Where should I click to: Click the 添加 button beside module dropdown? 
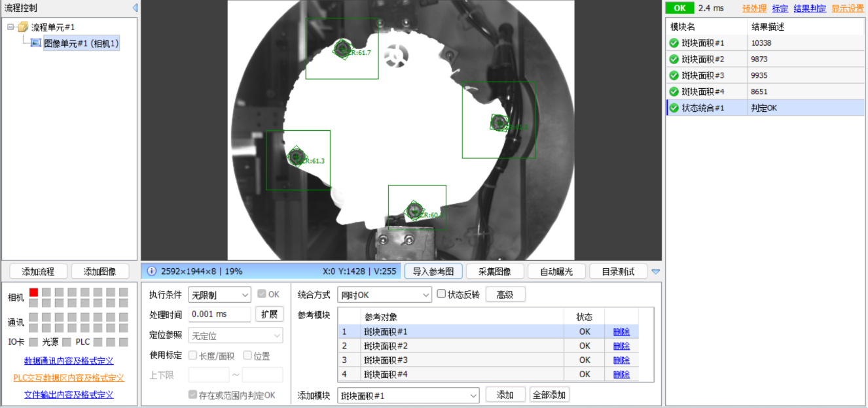pyautogui.click(x=505, y=395)
